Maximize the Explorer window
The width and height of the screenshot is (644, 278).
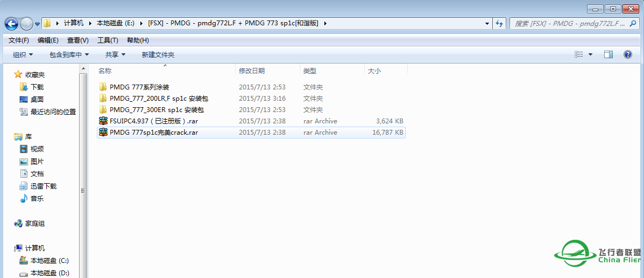(613, 9)
